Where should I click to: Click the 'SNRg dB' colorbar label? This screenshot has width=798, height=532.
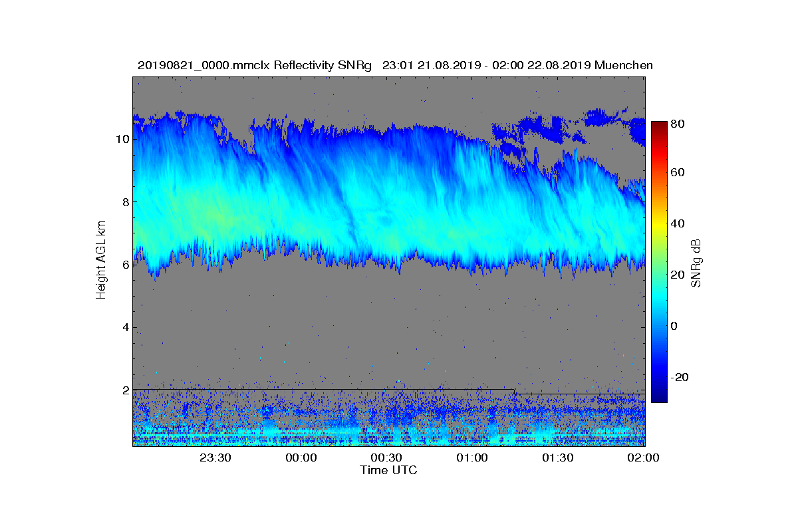pyautogui.click(x=696, y=263)
